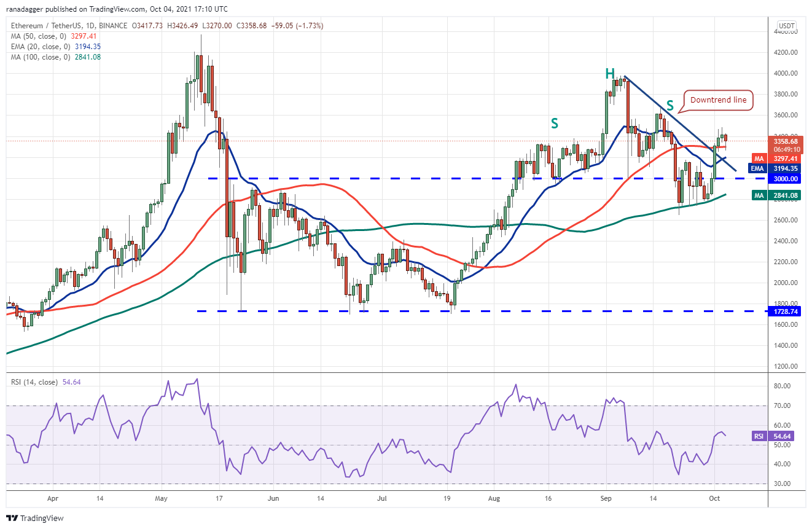Click the 'Apr' time axis label
The image size is (812, 529).
click(52, 499)
